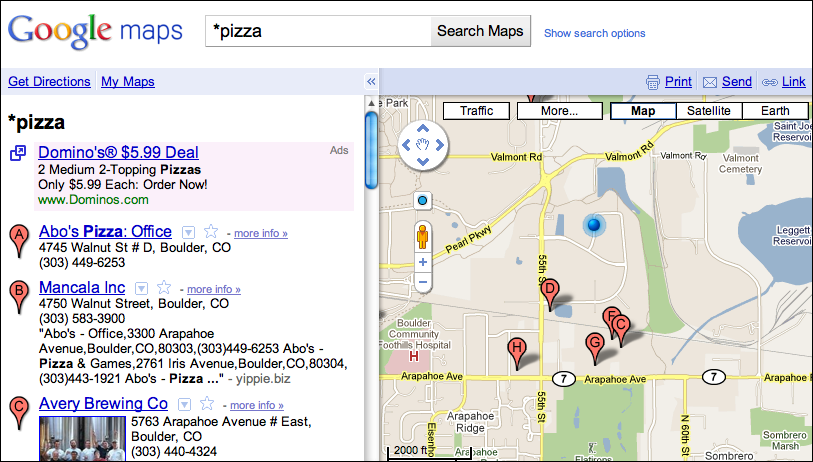Viewport: 813px width, 462px height.
Task: Open more info for Avery Brewing Co
Action: pos(257,405)
